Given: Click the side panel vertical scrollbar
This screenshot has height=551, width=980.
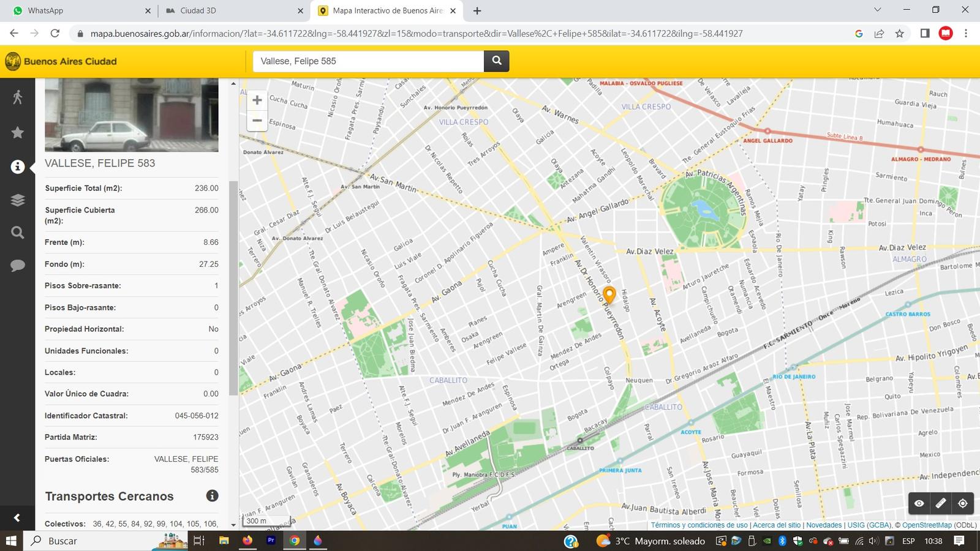Looking at the screenshot, I should coord(233,288).
